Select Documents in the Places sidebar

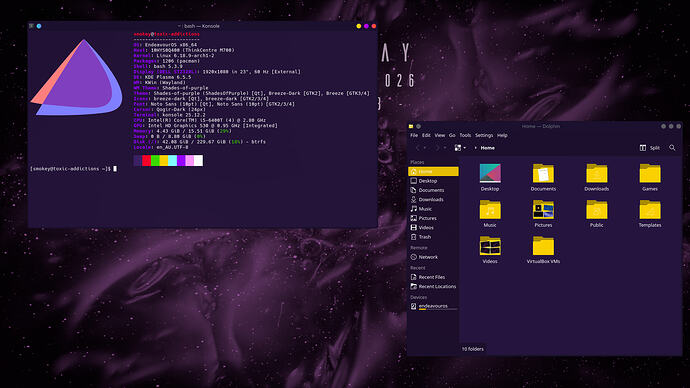tap(433, 190)
